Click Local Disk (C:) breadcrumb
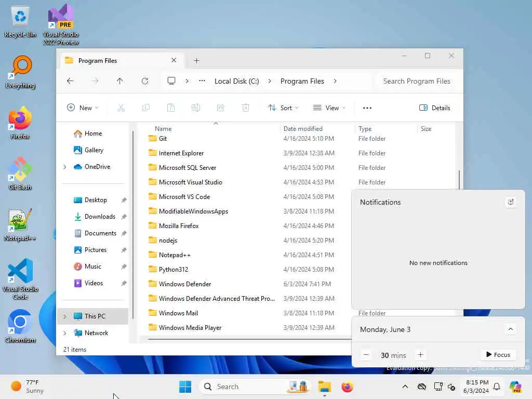This screenshot has height=399, width=532. tap(236, 81)
